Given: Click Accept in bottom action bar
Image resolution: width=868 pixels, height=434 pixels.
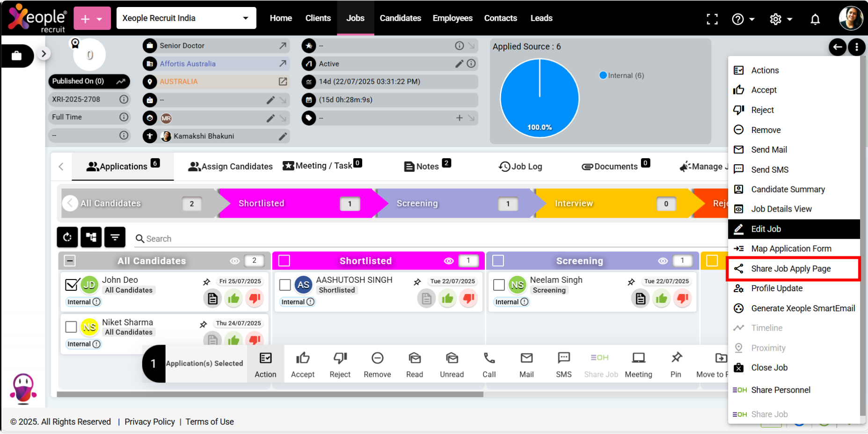Looking at the screenshot, I should (x=303, y=364).
